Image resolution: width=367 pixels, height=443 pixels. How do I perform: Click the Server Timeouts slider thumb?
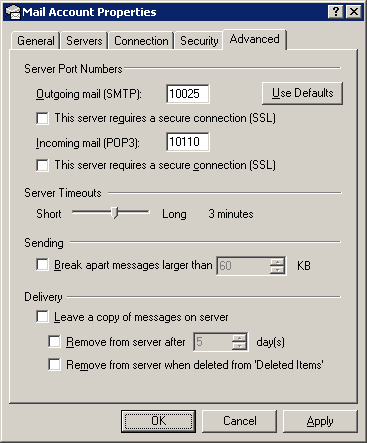(x=115, y=213)
